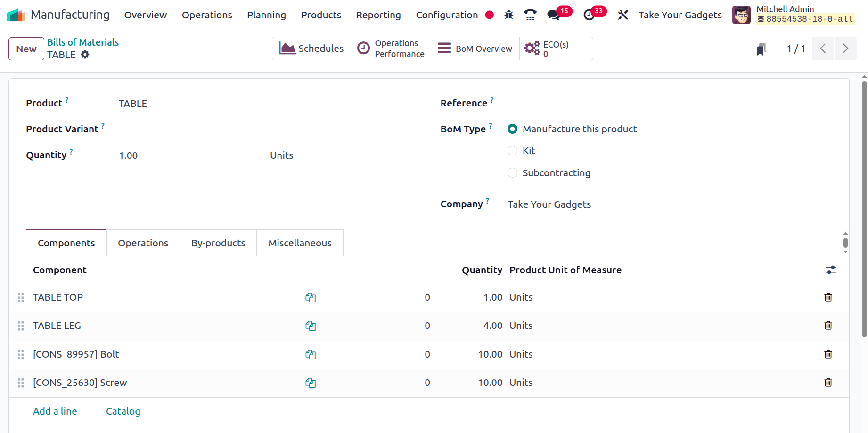Image resolution: width=868 pixels, height=433 pixels.
Task: Click Add a line link
Action: (x=55, y=411)
